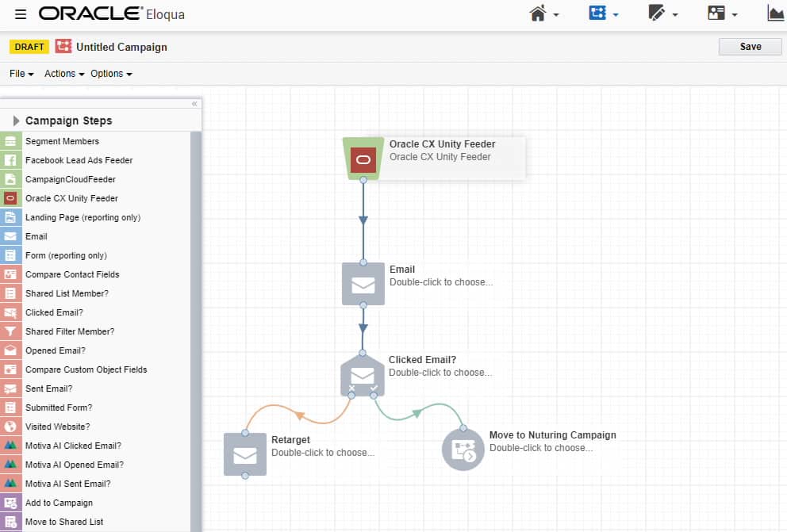Open the Actions menu
787x532 pixels.
(x=63, y=74)
